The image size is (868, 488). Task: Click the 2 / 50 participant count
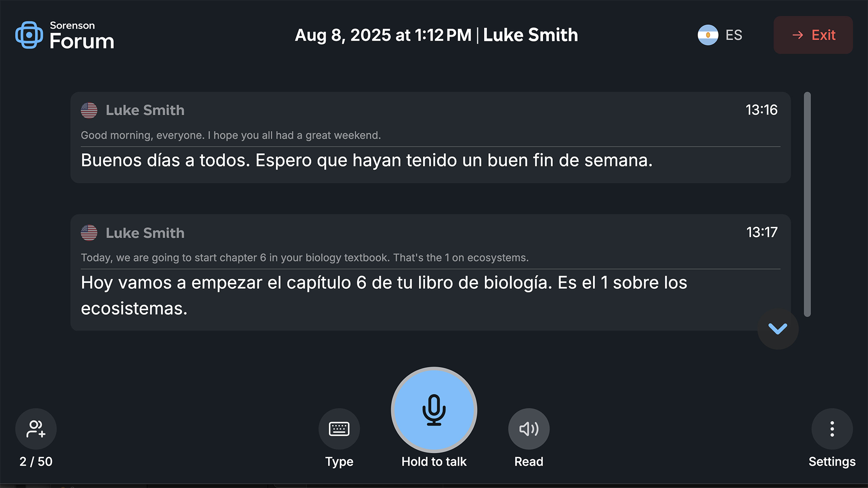click(x=36, y=461)
